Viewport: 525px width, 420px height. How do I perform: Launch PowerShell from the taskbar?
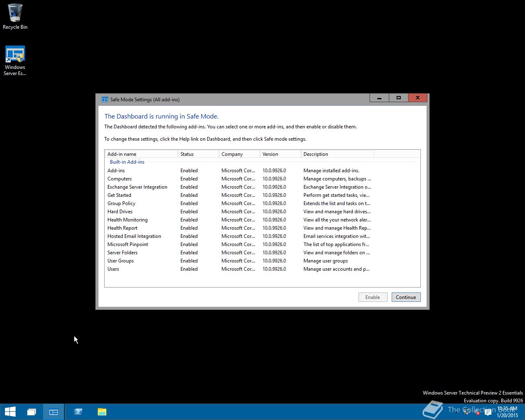[78, 412]
